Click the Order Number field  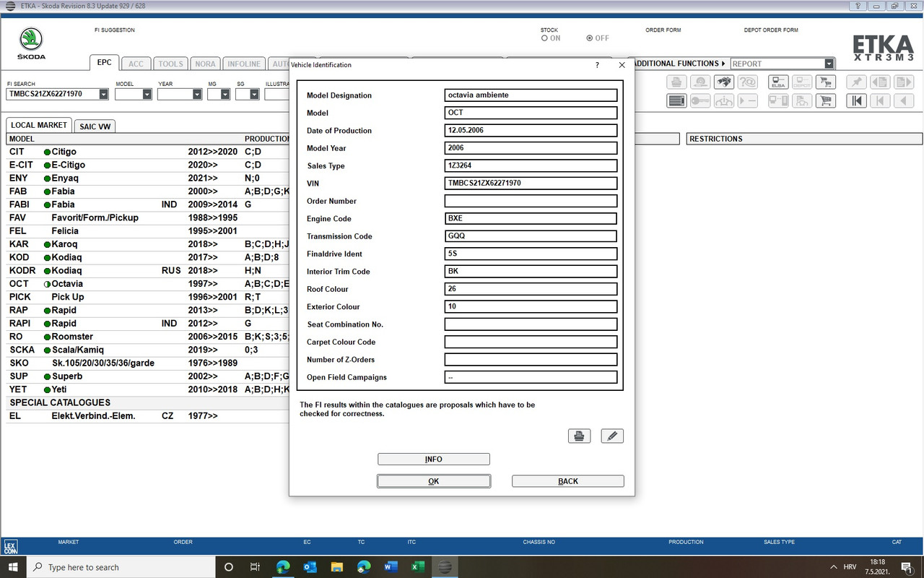click(x=531, y=201)
